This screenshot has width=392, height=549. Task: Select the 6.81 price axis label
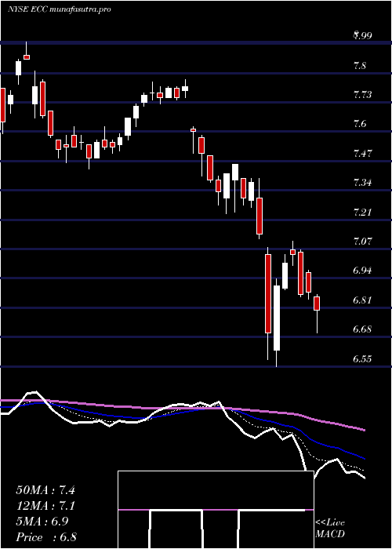click(x=363, y=300)
